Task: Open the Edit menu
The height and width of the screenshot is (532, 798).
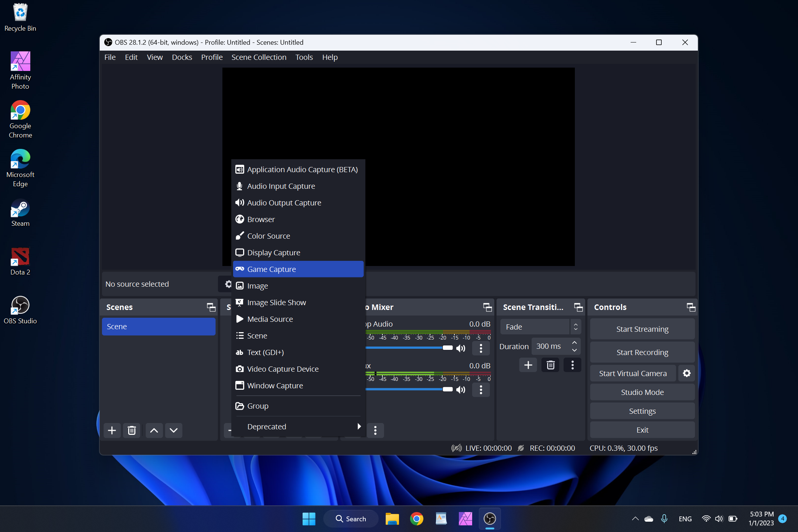Action: pos(131,57)
